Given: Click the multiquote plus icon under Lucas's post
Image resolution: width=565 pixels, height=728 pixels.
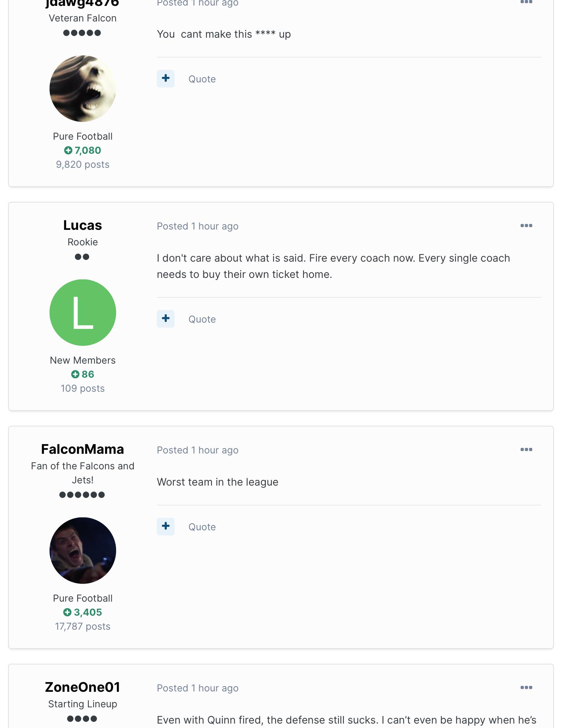Looking at the screenshot, I should click(166, 319).
